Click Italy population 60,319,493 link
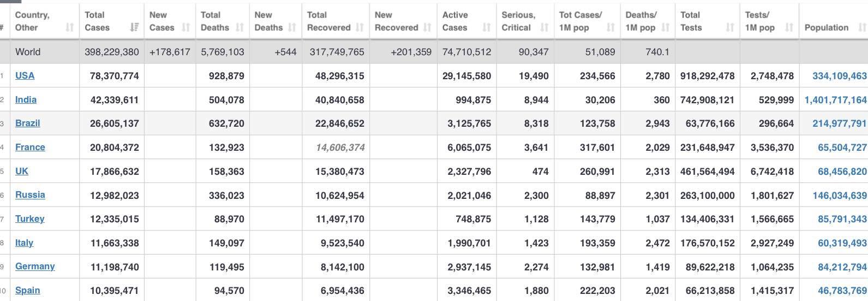 tap(842, 243)
